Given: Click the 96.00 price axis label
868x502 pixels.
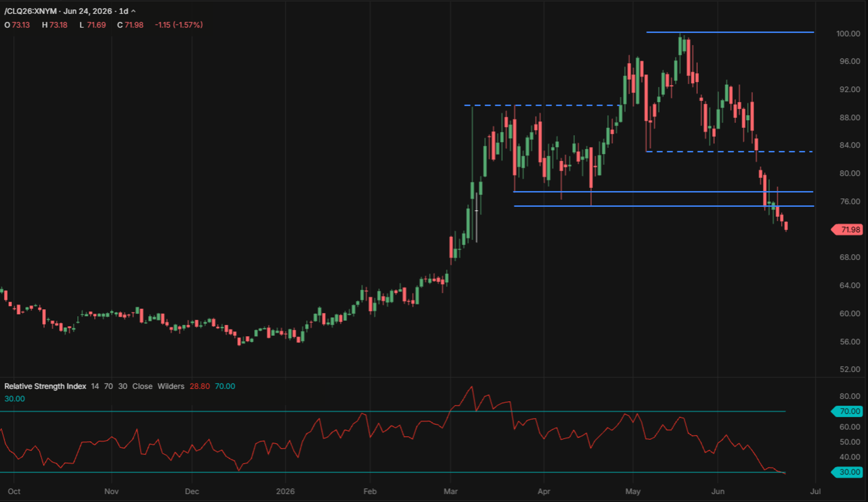Looking at the screenshot, I should tap(849, 62).
